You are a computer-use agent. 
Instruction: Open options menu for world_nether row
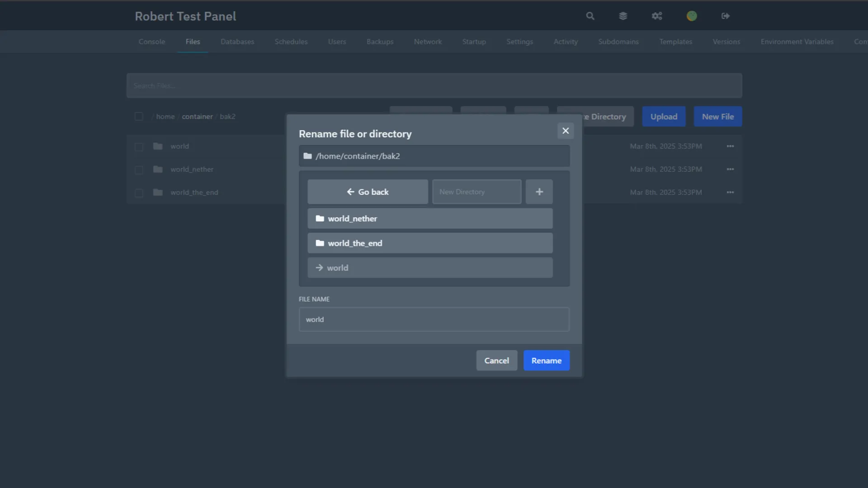730,169
